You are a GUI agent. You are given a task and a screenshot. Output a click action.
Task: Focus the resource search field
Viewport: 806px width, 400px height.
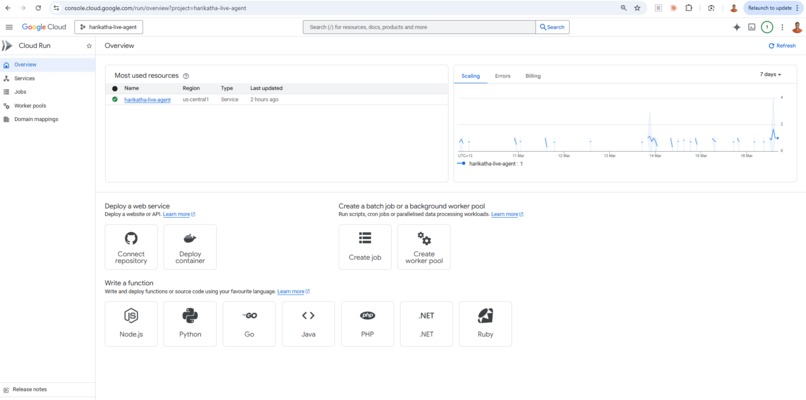point(419,27)
